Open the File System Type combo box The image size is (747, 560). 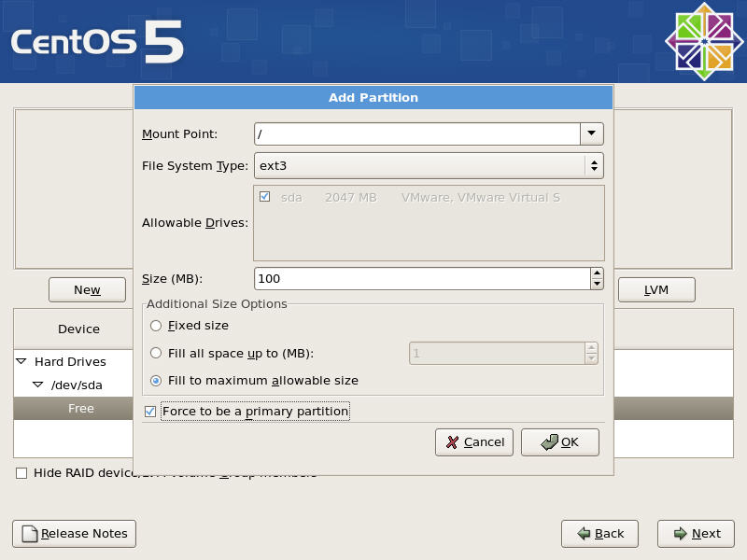429,166
